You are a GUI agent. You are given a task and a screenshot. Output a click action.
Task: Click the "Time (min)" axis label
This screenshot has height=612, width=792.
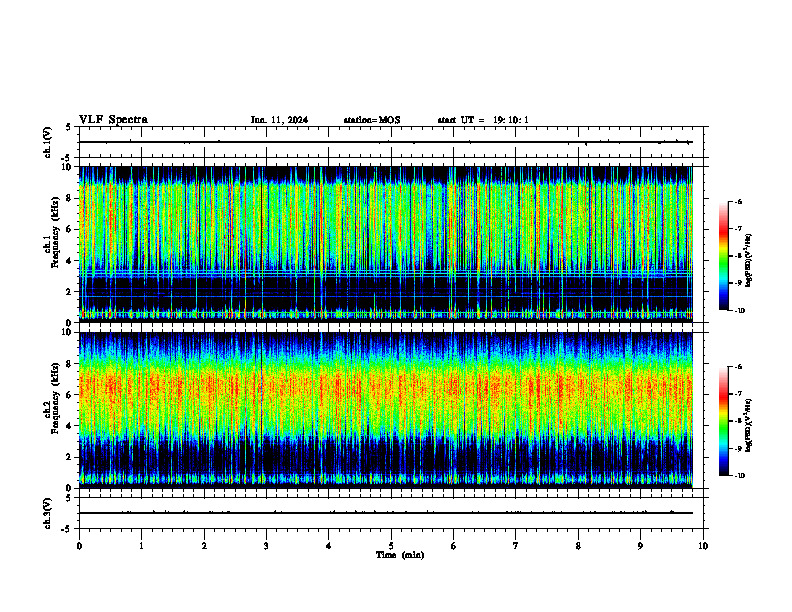coord(400,555)
